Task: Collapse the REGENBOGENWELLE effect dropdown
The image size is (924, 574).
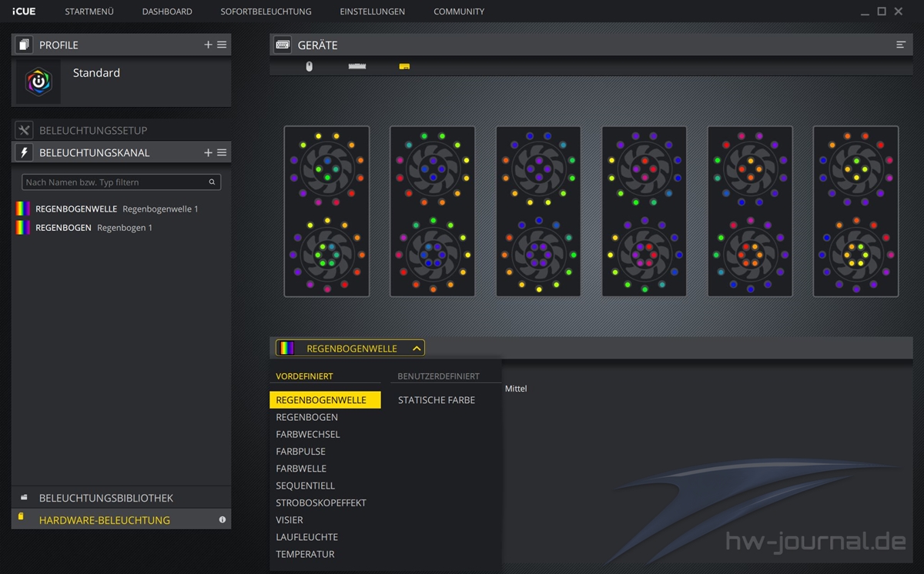Action: [417, 349]
